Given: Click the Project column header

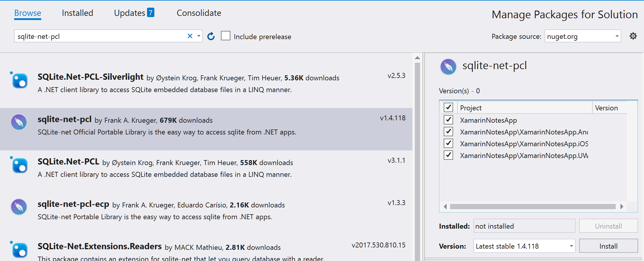Looking at the screenshot, I should point(525,108).
